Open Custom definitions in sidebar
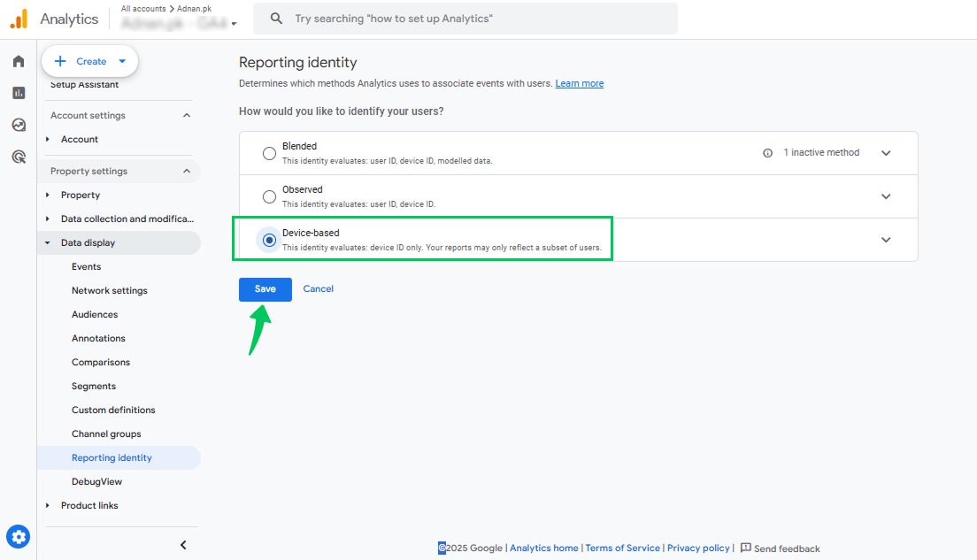The image size is (977, 560). [x=113, y=410]
